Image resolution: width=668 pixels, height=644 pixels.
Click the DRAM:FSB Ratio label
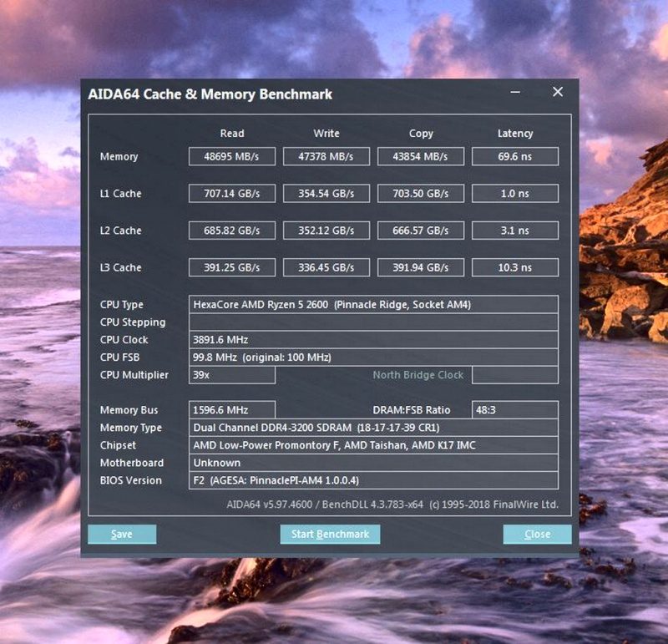(x=412, y=410)
